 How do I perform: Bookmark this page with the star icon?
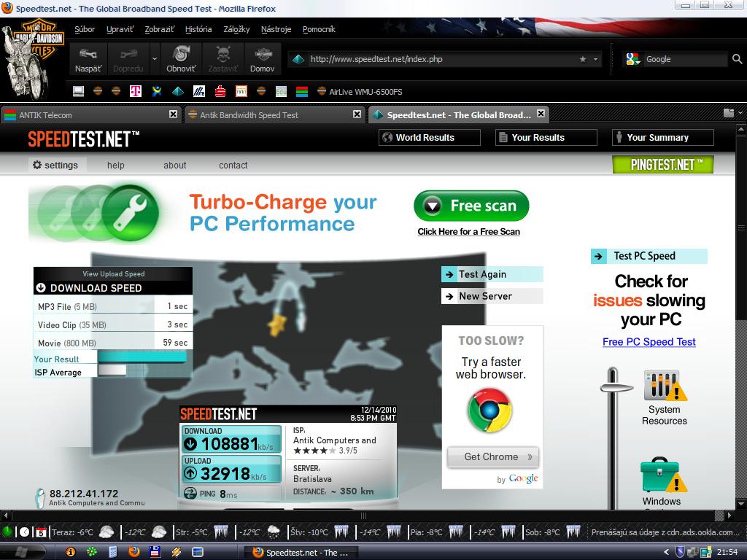tap(583, 59)
